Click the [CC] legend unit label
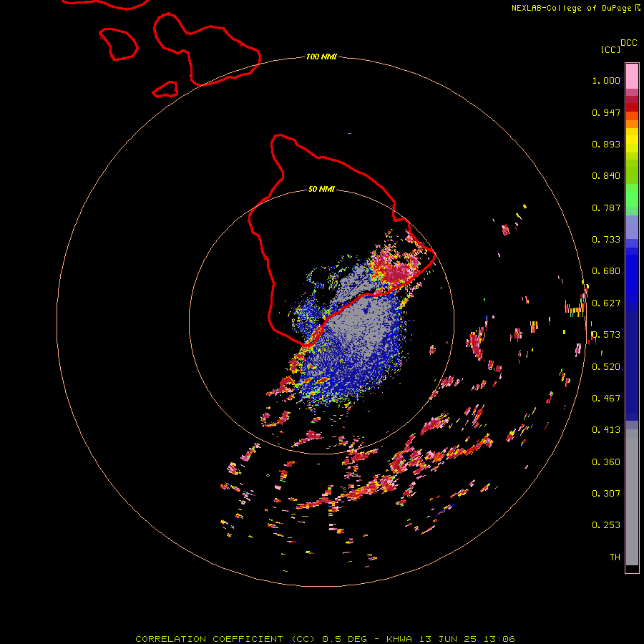The width and height of the screenshot is (644, 644). [610, 49]
